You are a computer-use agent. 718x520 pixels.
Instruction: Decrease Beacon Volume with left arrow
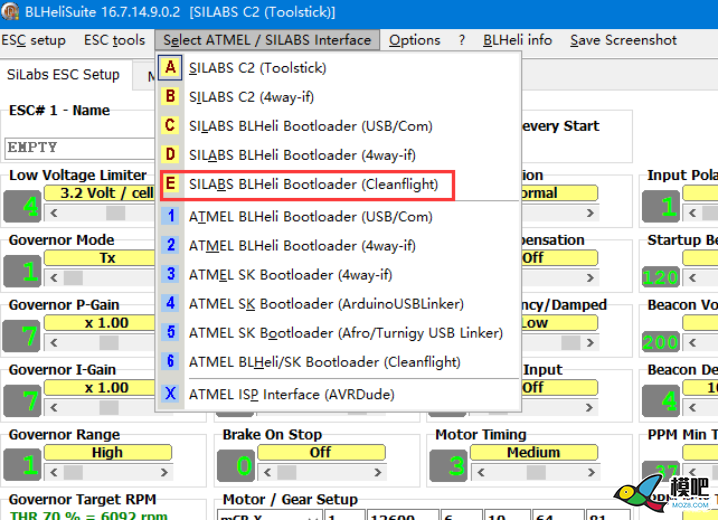692,342
